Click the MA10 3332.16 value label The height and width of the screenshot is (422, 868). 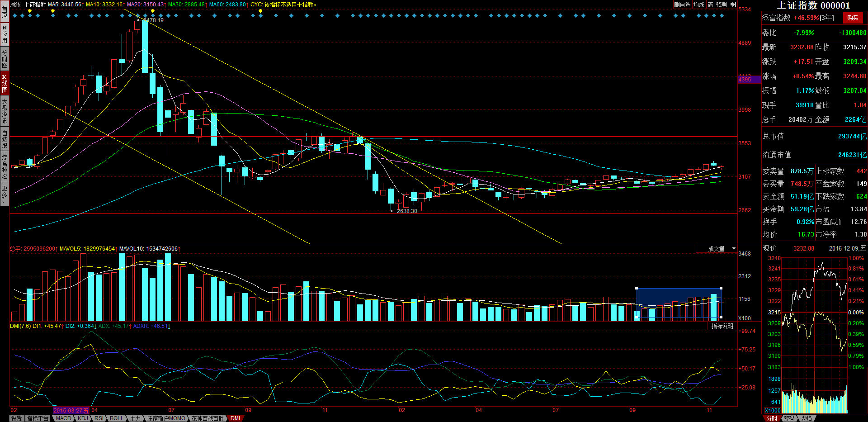pyautogui.click(x=105, y=5)
